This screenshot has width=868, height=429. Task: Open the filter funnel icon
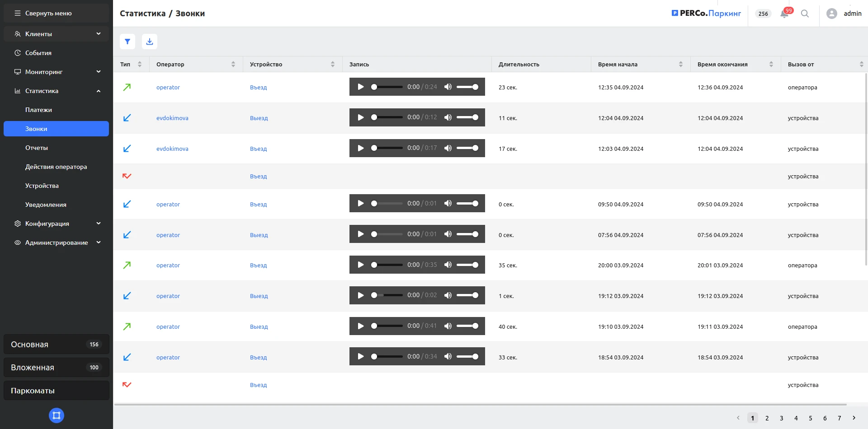(127, 42)
